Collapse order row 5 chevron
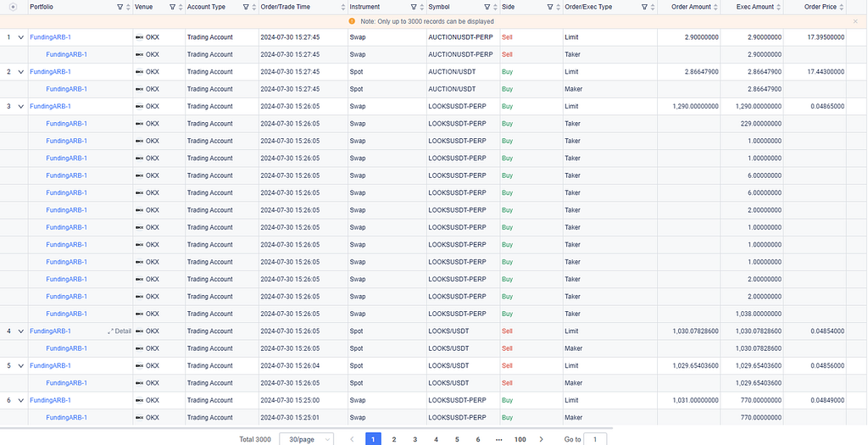The width and height of the screenshot is (868, 445). point(21,366)
